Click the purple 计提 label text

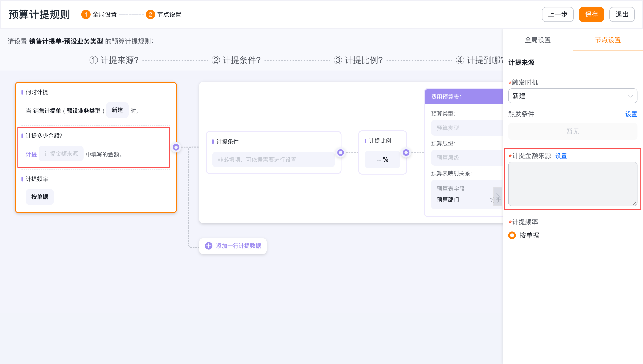[31, 154]
